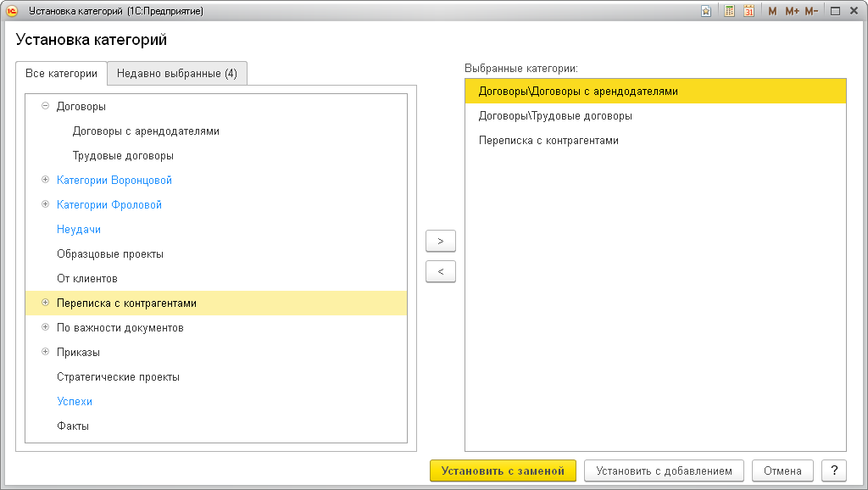The height and width of the screenshot is (490, 868).
Task: Select Трудовые договоры in tree
Action: point(123,156)
